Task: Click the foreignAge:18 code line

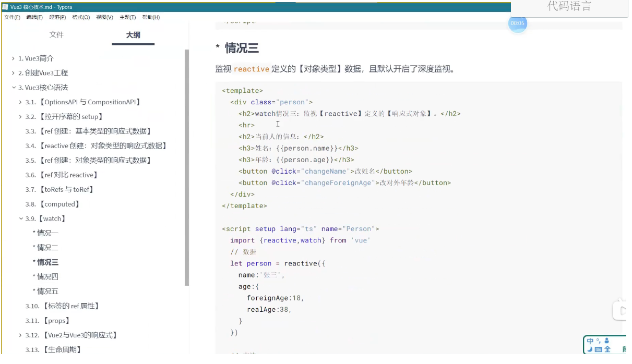Action: click(276, 298)
